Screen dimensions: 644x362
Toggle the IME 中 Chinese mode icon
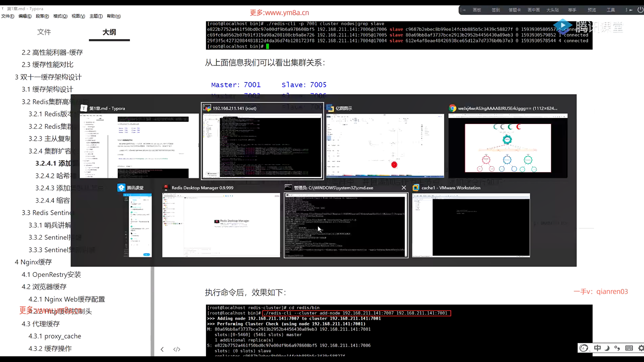(x=597, y=348)
